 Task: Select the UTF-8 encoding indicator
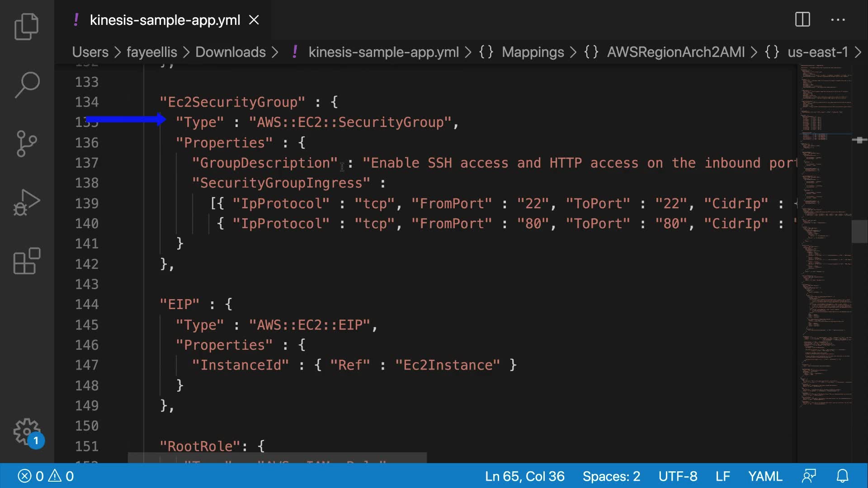point(678,476)
